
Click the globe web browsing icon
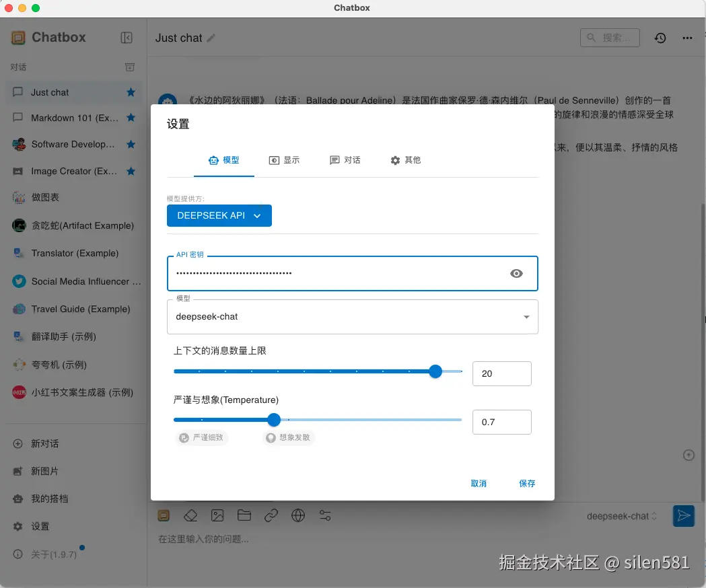[x=298, y=515]
